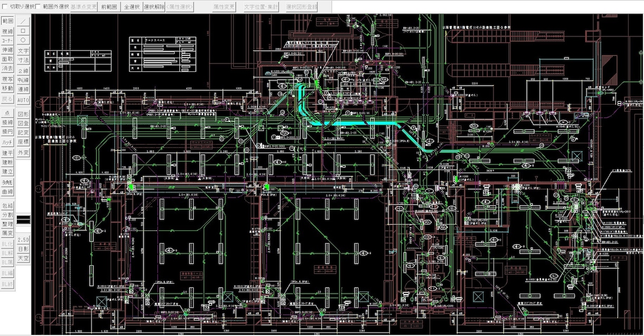Click the 基準点変更 button
644x336 pixels.
(83, 7)
